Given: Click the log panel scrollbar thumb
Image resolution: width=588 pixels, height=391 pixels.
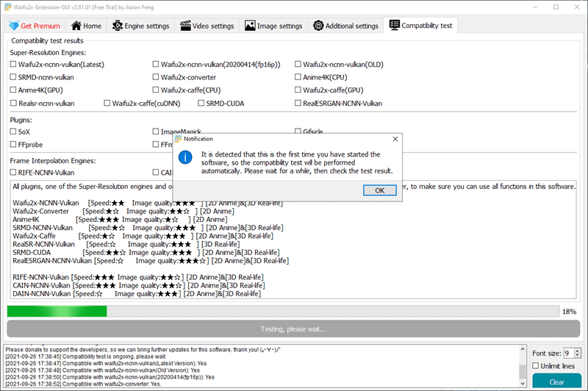Looking at the screenshot, I should (523, 372).
